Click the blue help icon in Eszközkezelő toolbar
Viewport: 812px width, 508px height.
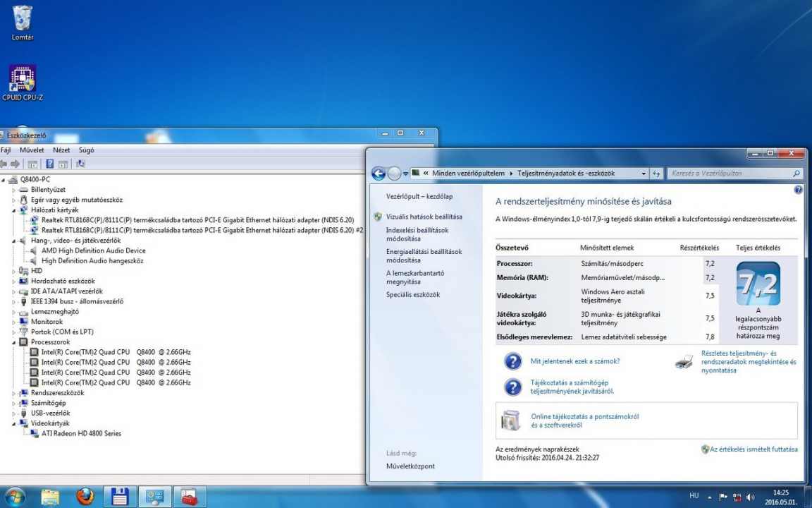50,164
